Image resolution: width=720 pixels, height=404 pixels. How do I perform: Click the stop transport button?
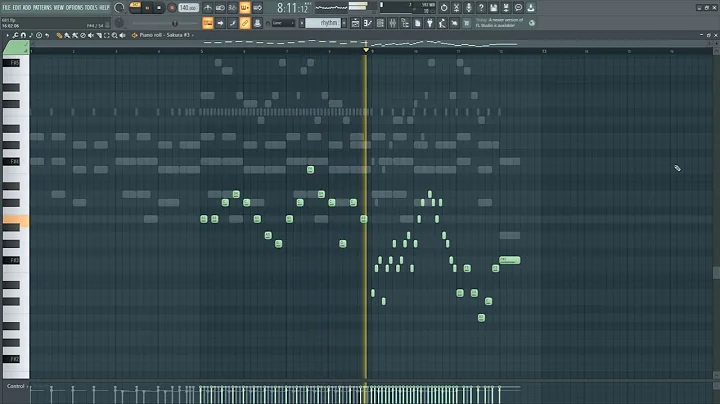click(x=159, y=8)
